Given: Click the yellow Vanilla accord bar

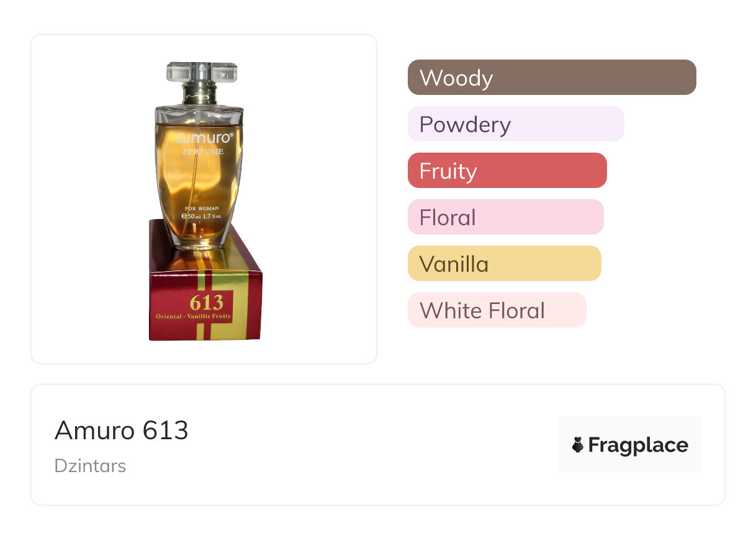Looking at the screenshot, I should click(504, 264).
